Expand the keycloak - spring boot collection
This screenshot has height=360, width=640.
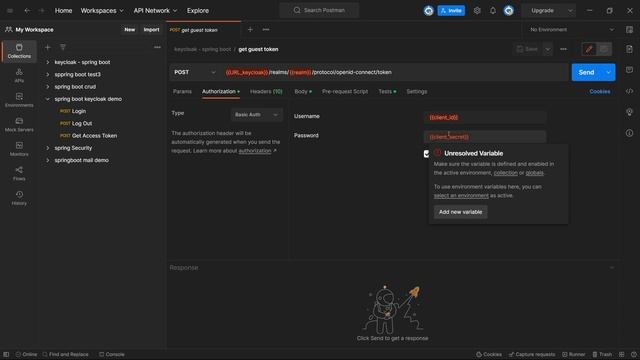tap(48, 62)
